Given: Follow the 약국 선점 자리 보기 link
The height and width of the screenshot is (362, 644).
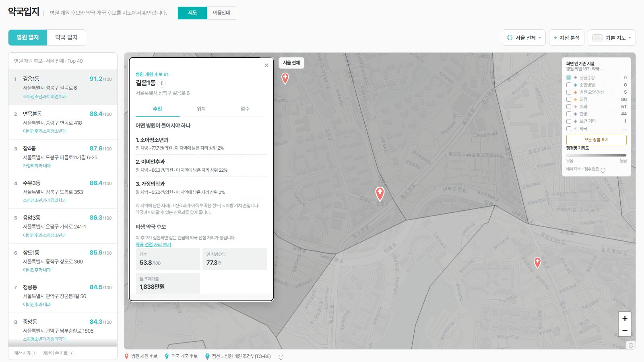Looking at the screenshot, I should pyautogui.click(x=153, y=245).
